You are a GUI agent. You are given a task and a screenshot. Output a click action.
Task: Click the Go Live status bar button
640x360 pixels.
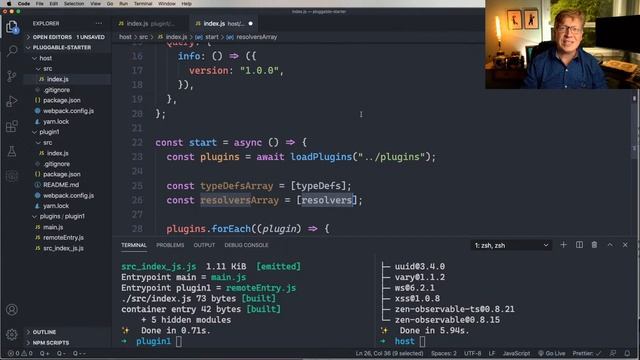tap(551, 353)
